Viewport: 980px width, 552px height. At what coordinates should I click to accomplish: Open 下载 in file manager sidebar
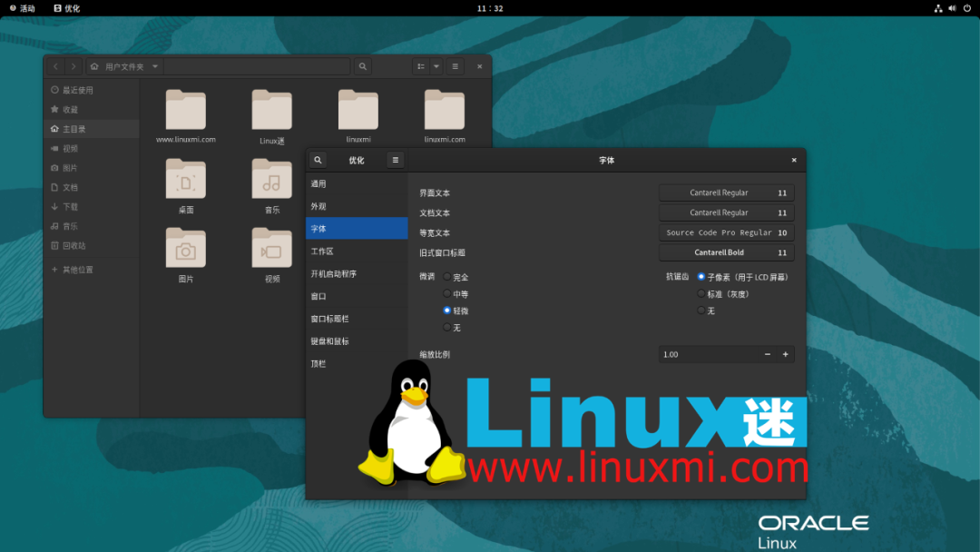click(92, 206)
